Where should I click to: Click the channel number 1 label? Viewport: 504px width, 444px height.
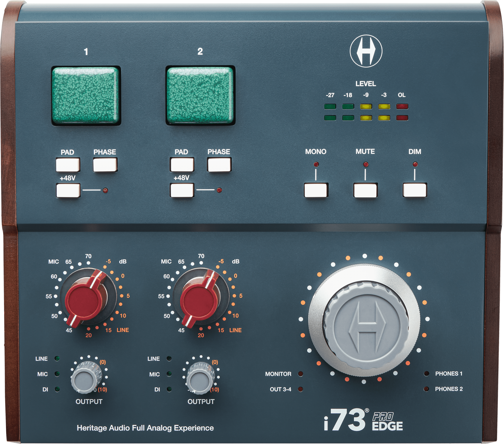pos(86,52)
